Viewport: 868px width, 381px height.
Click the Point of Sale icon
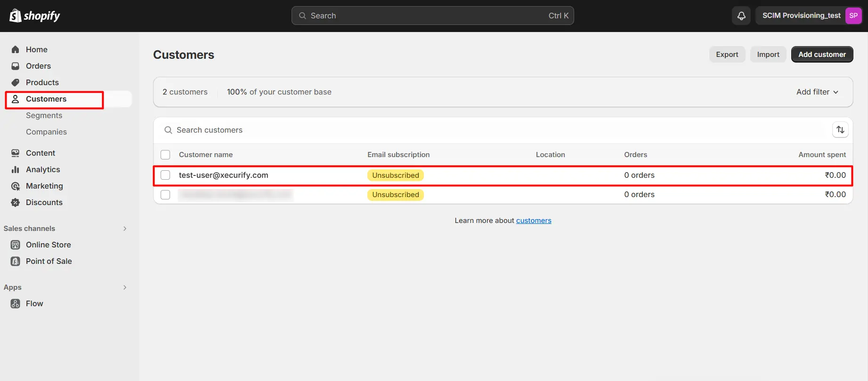[16, 261]
